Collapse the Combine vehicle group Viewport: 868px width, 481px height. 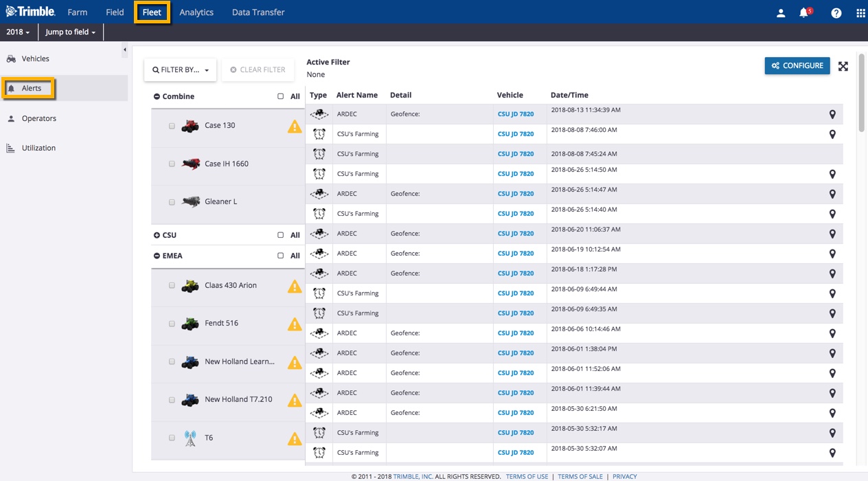(157, 97)
